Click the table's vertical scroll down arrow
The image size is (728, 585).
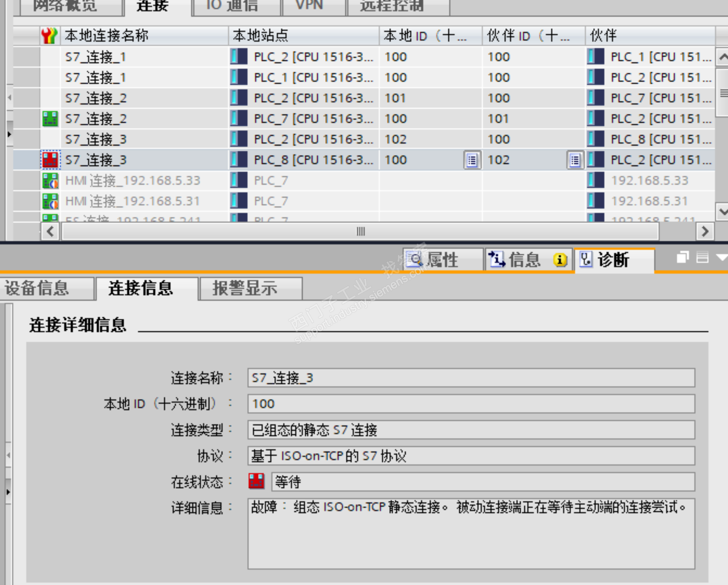(x=722, y=212)
